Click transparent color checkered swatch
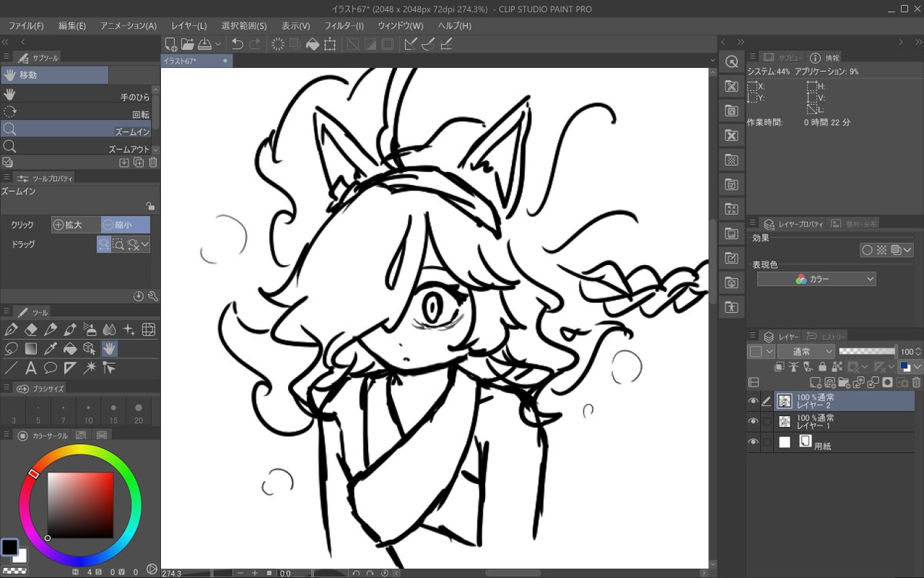Image resolution: width=924 pixels, height=578 pixels. click(15, 571)
